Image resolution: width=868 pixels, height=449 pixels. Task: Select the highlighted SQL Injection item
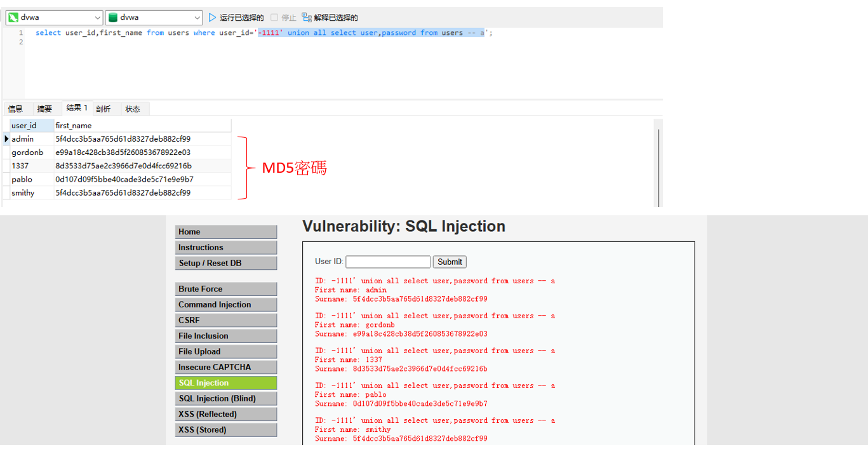226,383
